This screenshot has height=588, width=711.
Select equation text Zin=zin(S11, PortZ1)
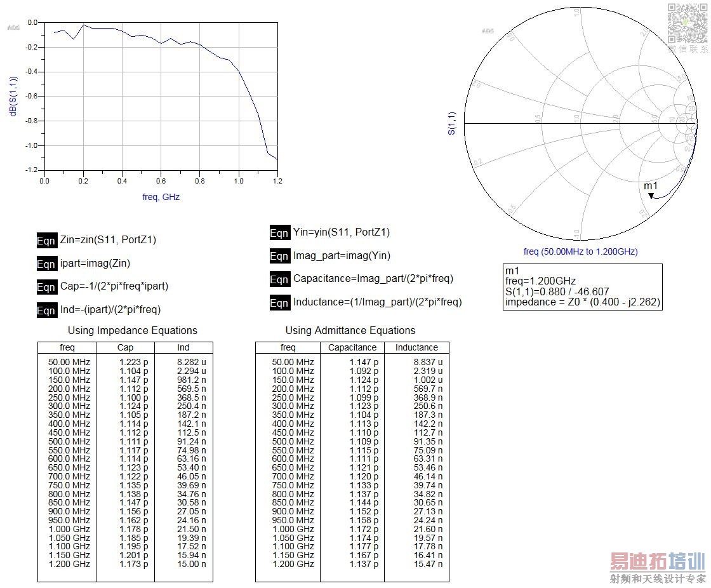pyautogui.click(x=108, y=239)
